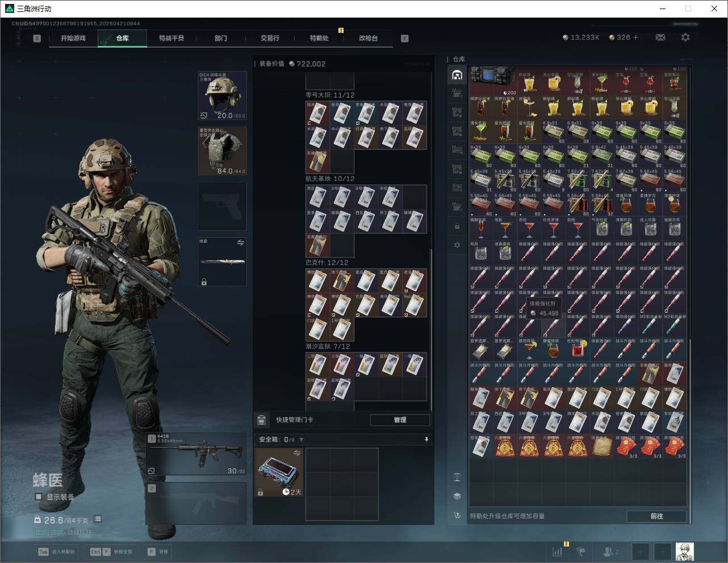Click the question mark beside 安全箱

[301, 439]
